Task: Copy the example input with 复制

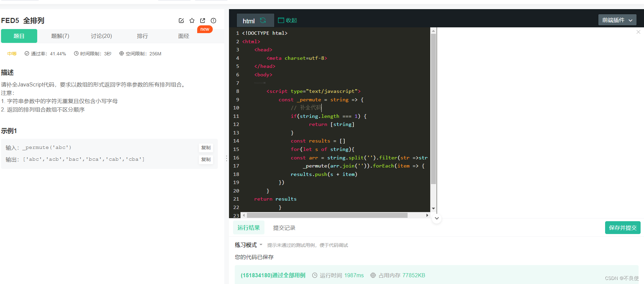Action: [x=206, y=148]
